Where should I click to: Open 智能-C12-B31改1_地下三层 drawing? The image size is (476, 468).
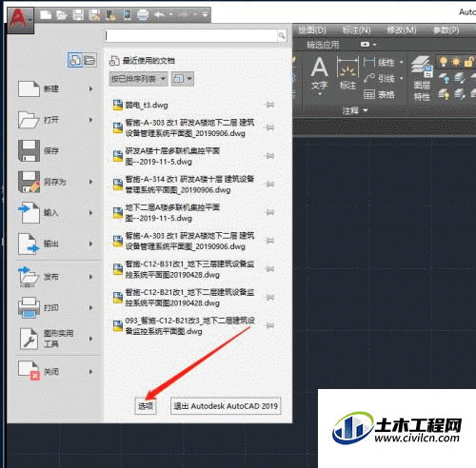188,269
